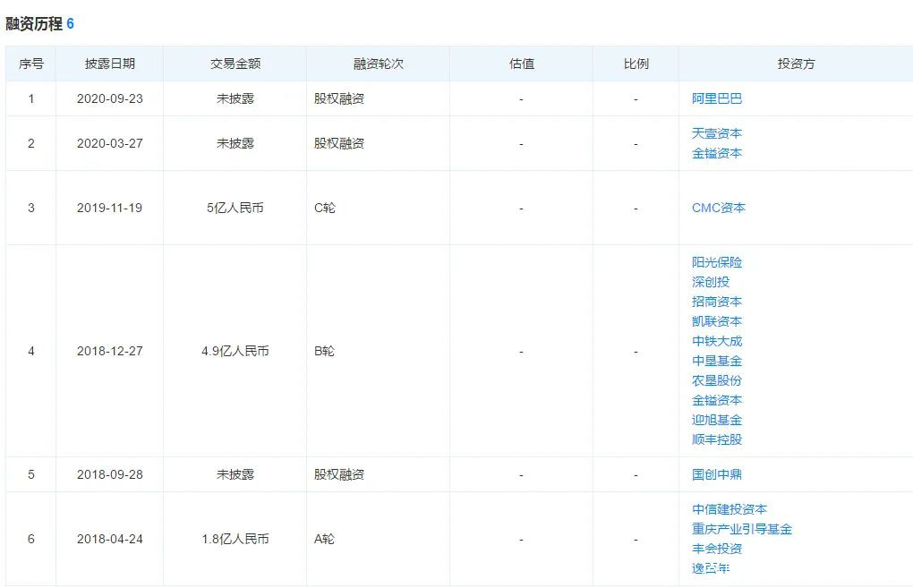The height and width of the screenshot is (588, 913).
Task: Click the 中垦基金 link
Action: 717,361
